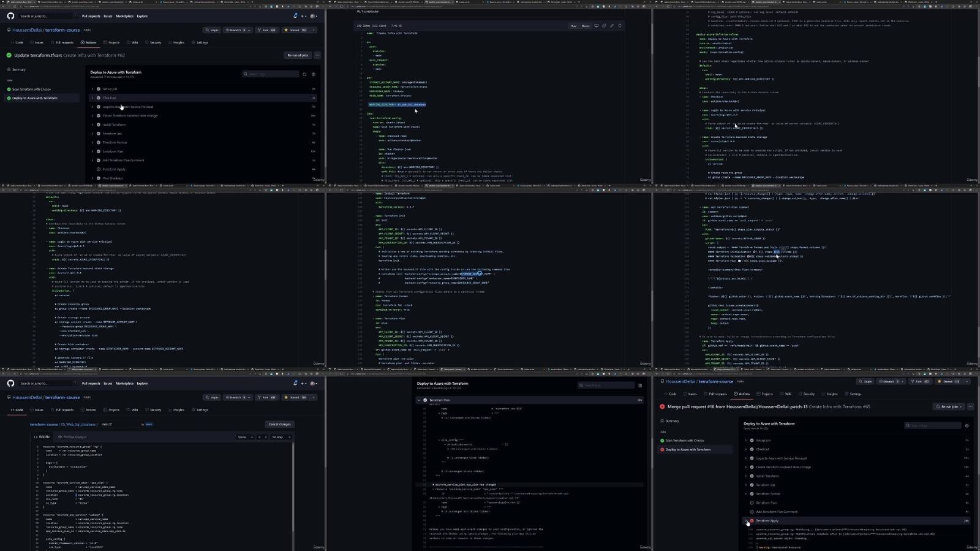Click the Search or jump to field on run #62 page

coord(48,16)
